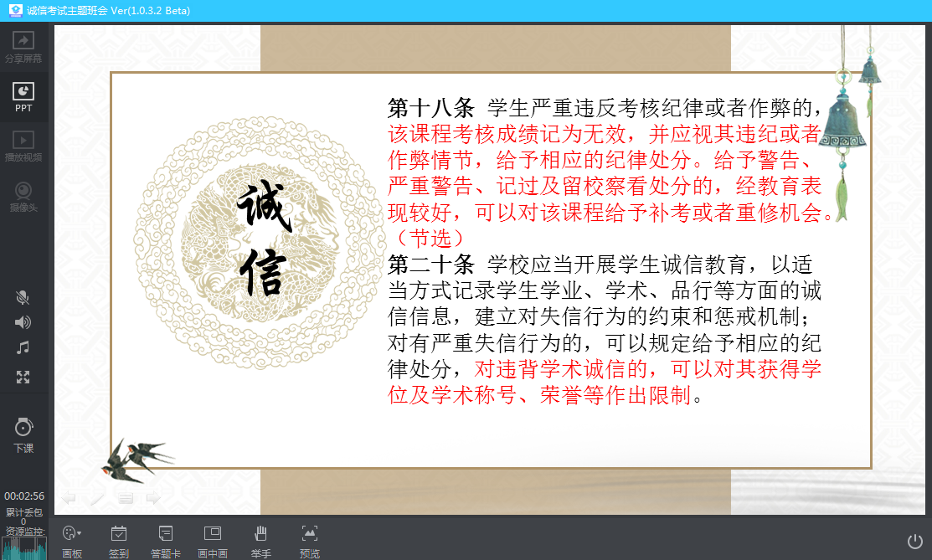Toggle the speaker volume icon

(23, 322)
